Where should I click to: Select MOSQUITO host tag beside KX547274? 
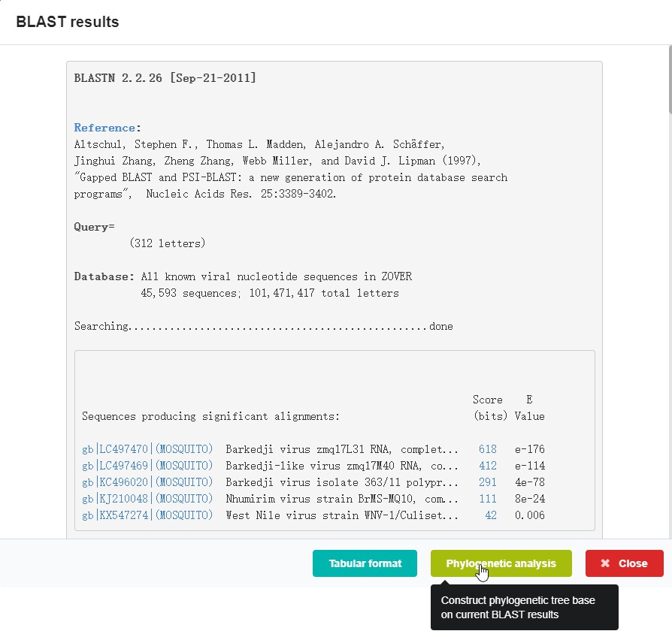point(184,515)
